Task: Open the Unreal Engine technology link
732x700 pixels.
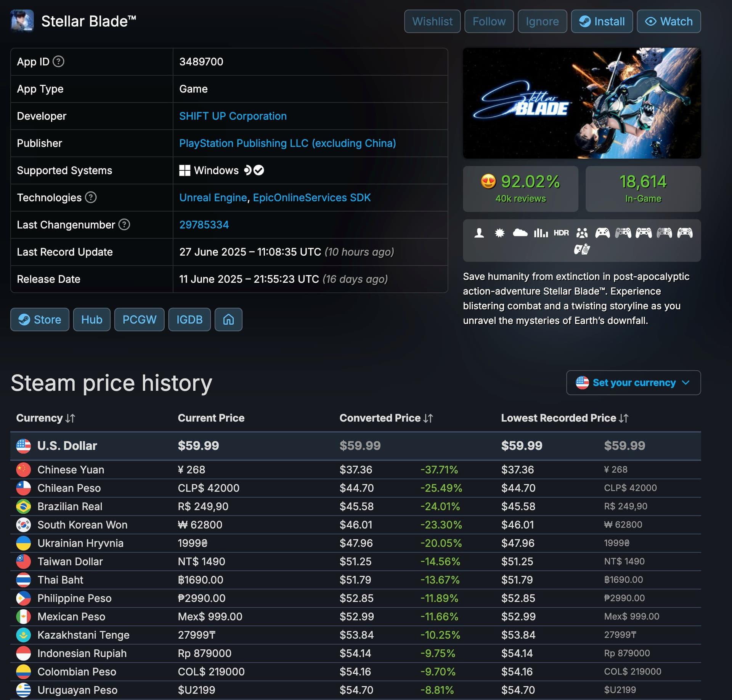Action: pos(213,197)
